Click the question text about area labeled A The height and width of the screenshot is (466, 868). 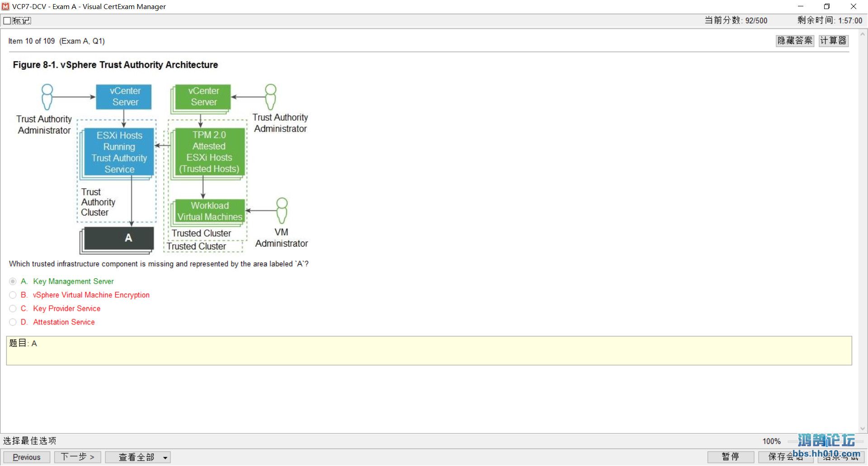pyautogui.click(x=159, y=264)
